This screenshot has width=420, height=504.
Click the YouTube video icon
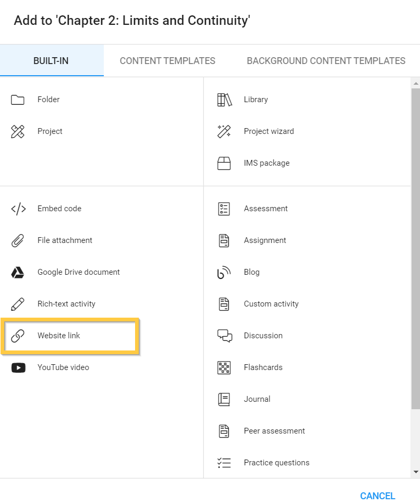17,367
